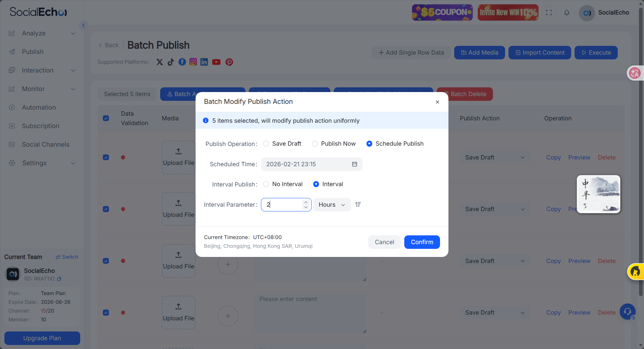The width and height of the screenshot is (644, 349).
Task: Increase the interval parameter value
Action: (x=306, y=202)
